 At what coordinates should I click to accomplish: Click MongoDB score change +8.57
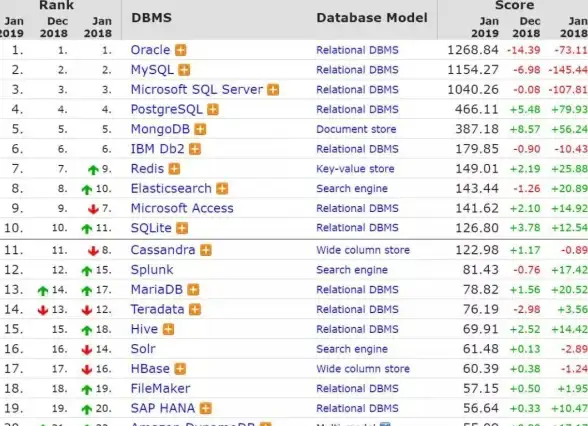click(x=525, y=129)
